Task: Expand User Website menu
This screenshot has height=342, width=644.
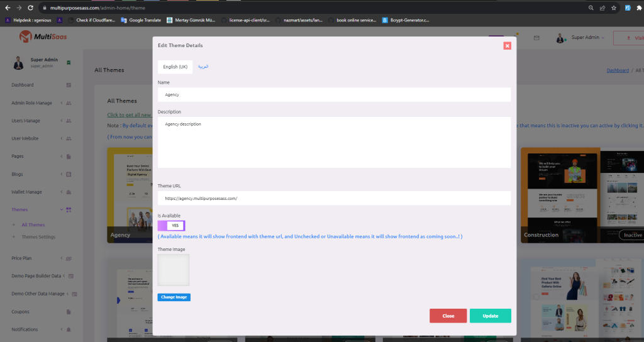Action: (x=25, y=138)
